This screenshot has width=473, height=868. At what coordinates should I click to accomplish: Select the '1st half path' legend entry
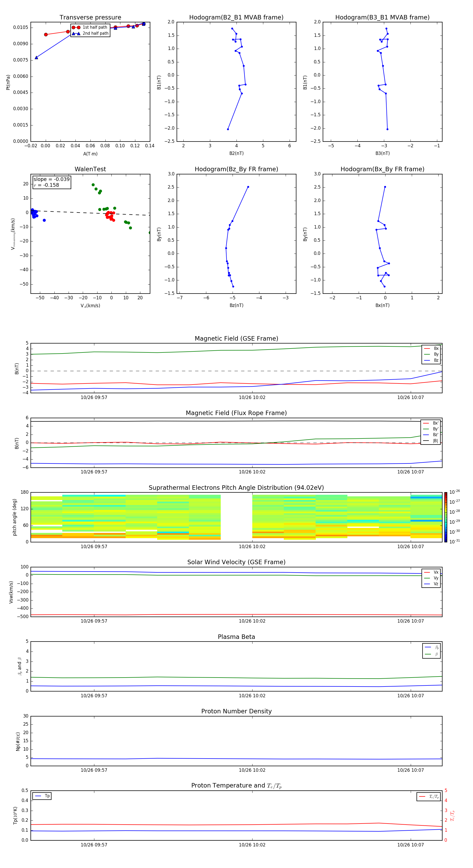90,27
